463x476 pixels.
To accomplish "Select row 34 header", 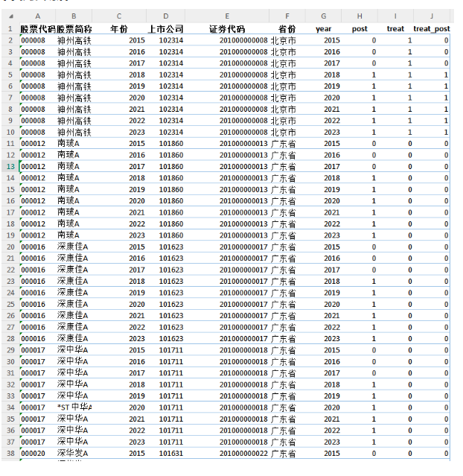I will click(10, 407).
